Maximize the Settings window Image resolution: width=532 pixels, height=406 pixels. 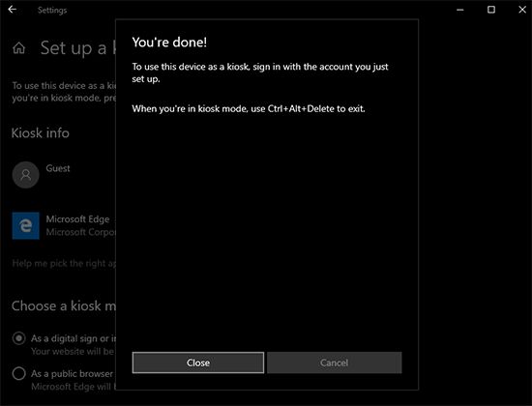(491, 10)
